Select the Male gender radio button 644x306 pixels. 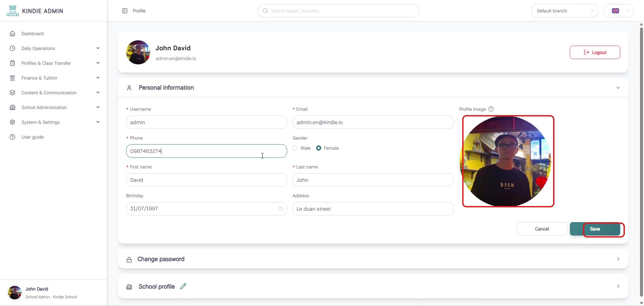tap(295, 148)
